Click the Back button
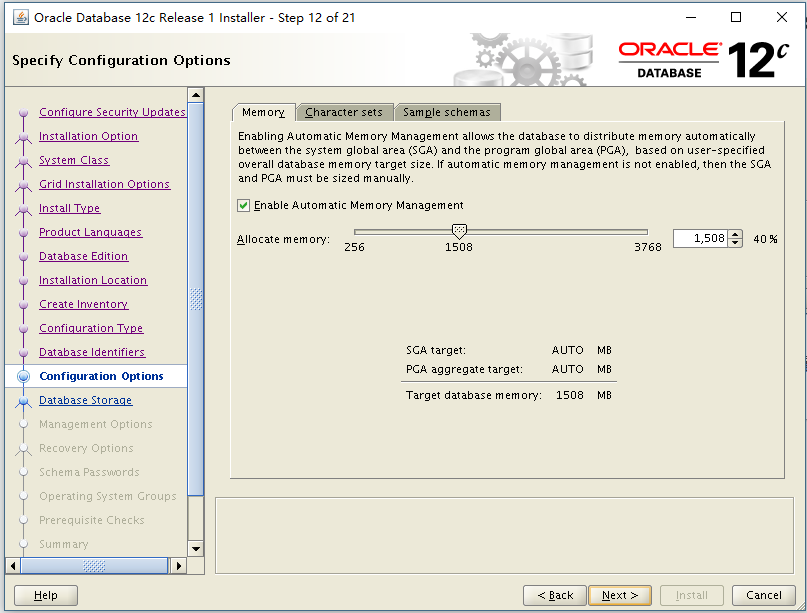 coord(555,596)
